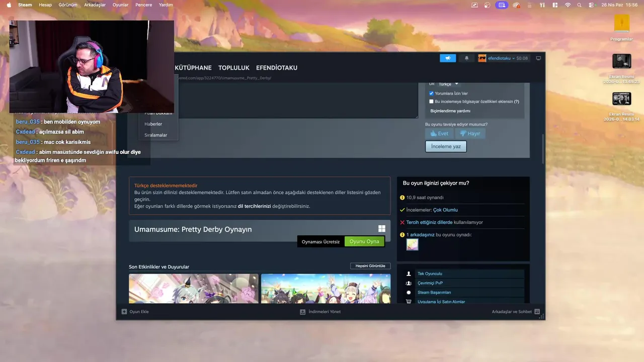The width and height of the screenshot is (644, 362).
Task: Click the menu bar date and time
Action: (x=619, y=5)
